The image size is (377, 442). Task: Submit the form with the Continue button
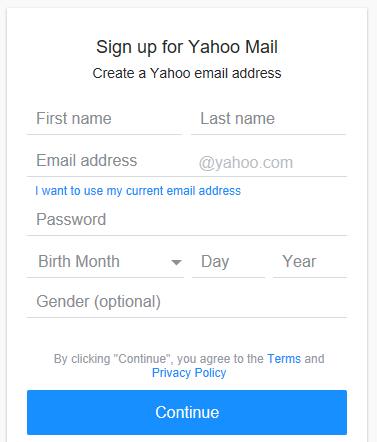coord(187,412)
